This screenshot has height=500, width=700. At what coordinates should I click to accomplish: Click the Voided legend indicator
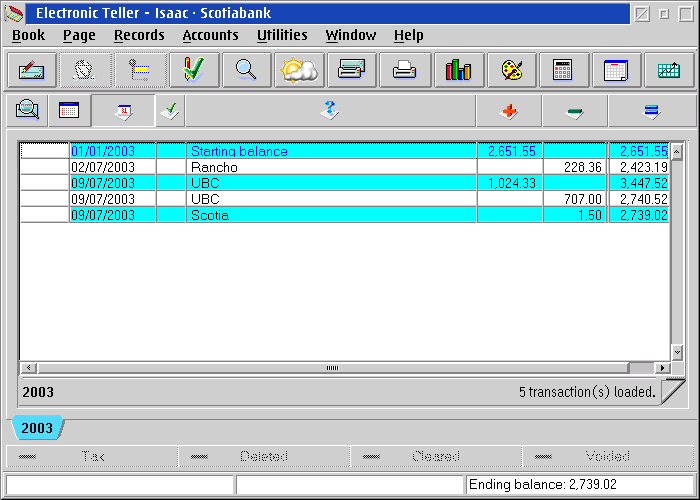(x=608, y=456)
